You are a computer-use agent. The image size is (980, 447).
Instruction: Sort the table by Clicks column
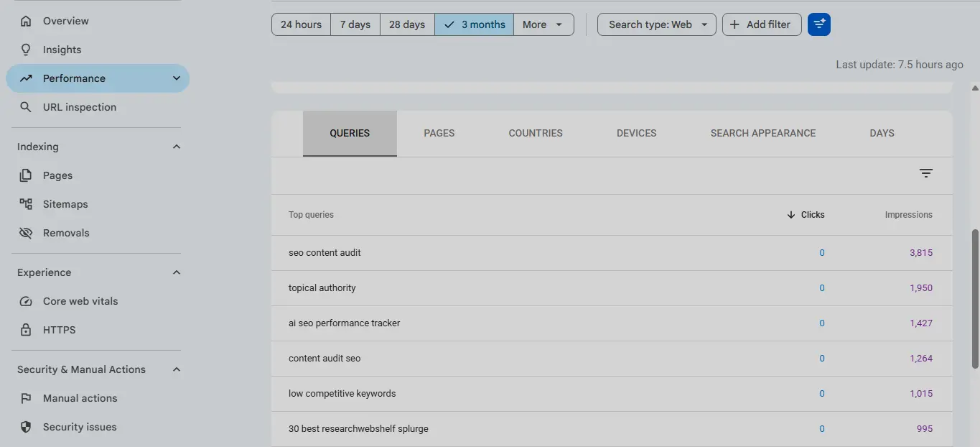click(x=806, y=215)
